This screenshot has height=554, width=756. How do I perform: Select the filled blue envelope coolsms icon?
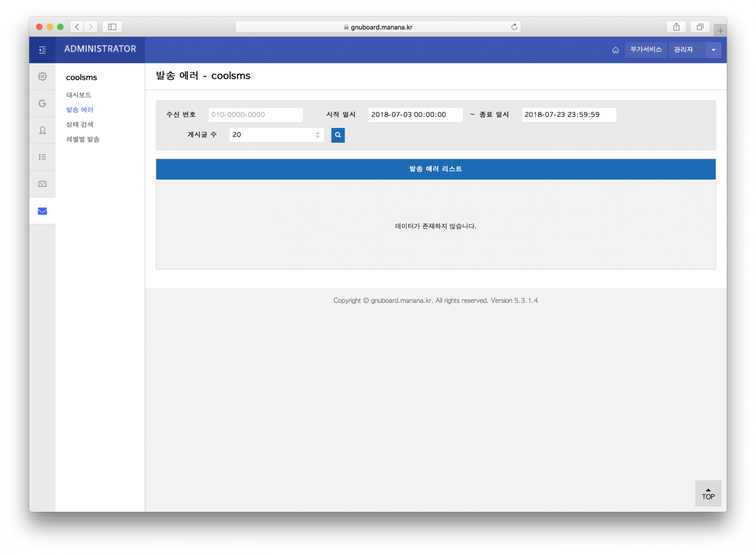point(42,211)
